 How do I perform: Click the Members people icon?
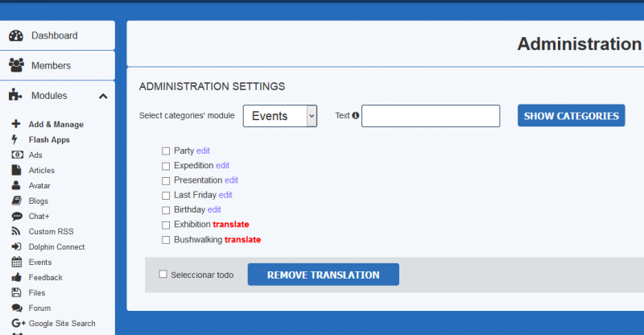click(16, 65)
